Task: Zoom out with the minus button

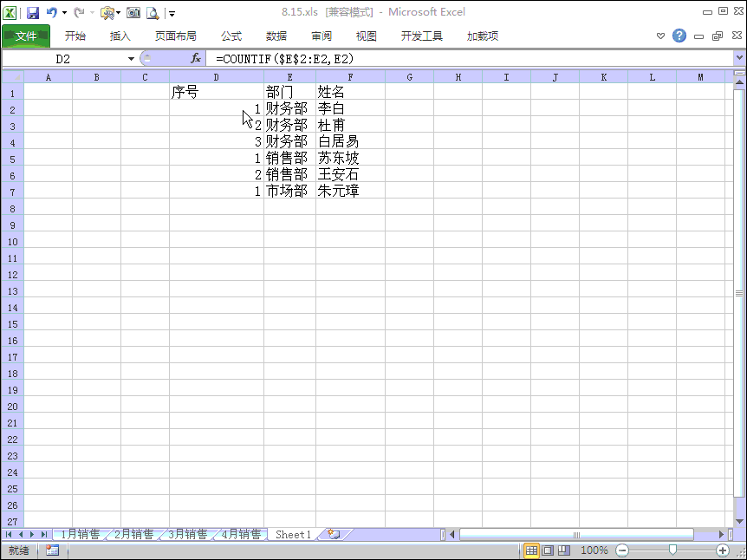Action: click(622, 550)
